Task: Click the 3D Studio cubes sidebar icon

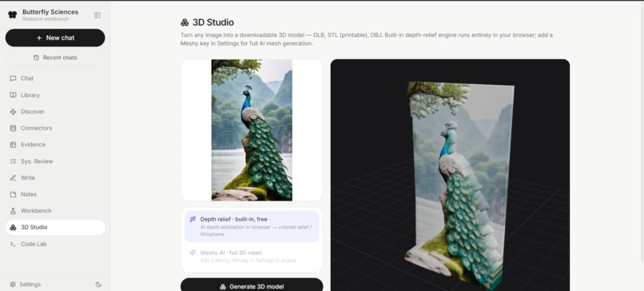Action: pos(13,227)
